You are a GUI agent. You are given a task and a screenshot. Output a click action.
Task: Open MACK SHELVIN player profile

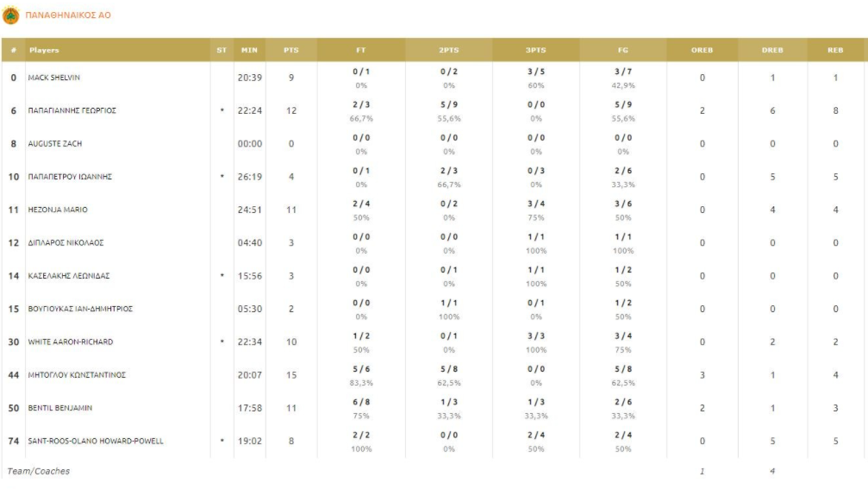[x=54, y=78]
